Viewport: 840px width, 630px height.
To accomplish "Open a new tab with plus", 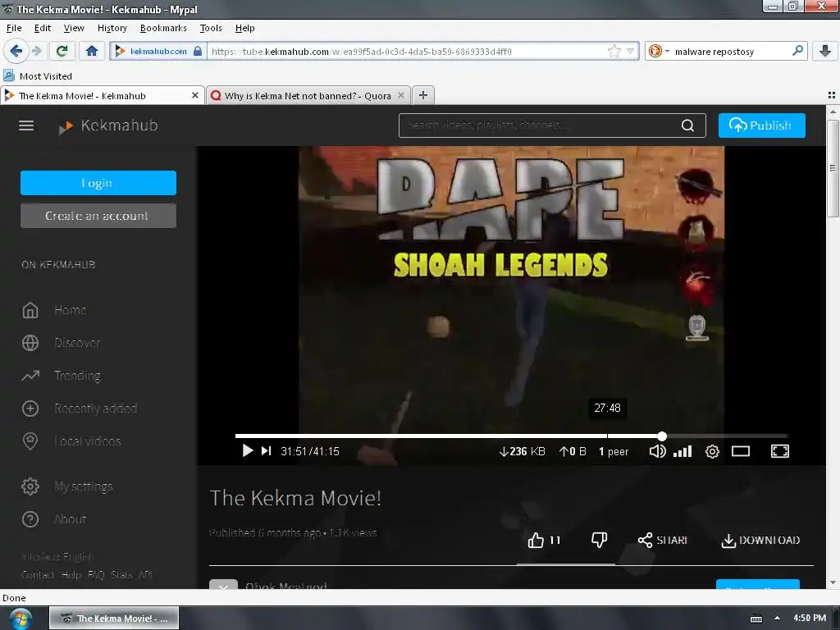I will [423, 95].
